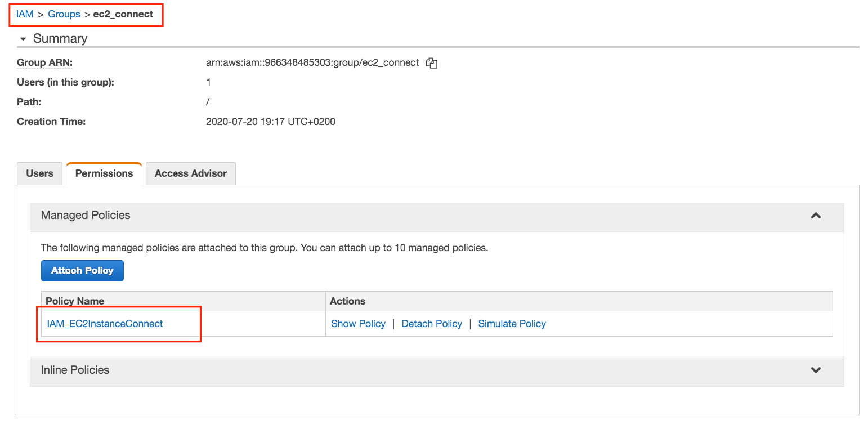Collapse the Managed Policies panel chevron
Image resolution: width=868 pixels, height=429 pixels.
click(x=816, y=216)
